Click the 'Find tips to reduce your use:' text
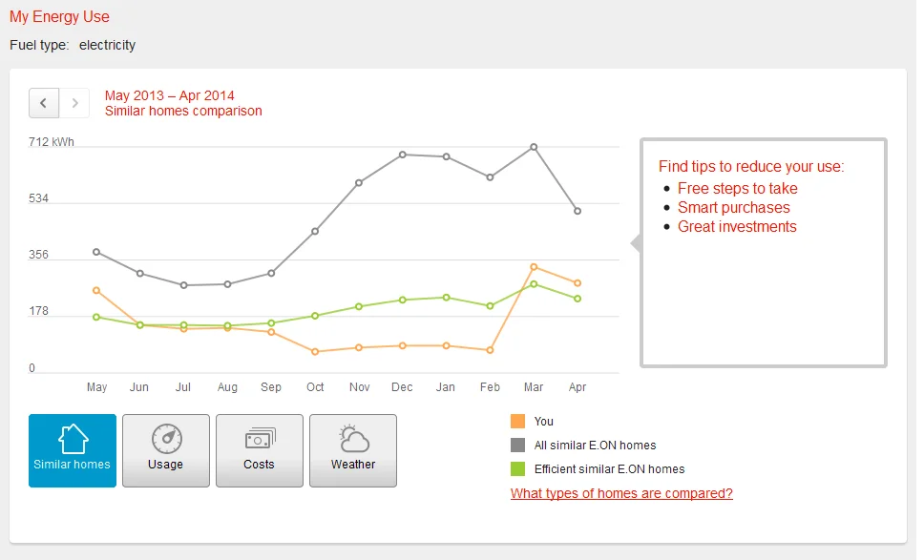The image size is (924, 560). pos(751,167)
